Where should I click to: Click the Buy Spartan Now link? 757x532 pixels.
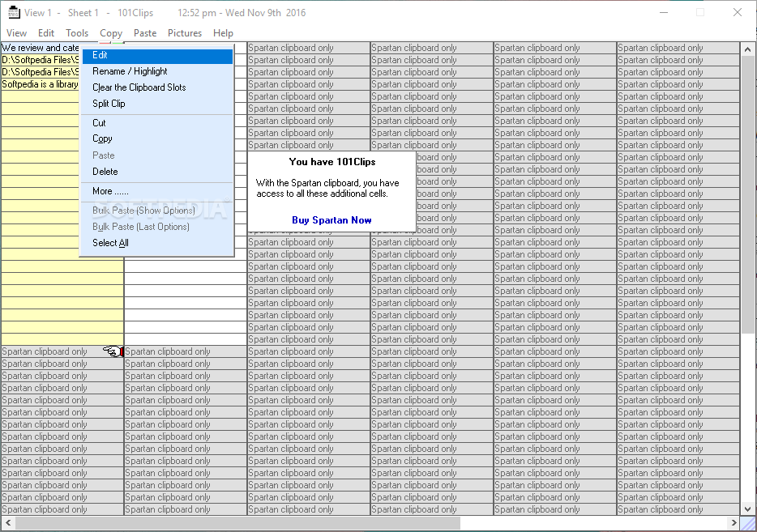[x=331, y=220]
